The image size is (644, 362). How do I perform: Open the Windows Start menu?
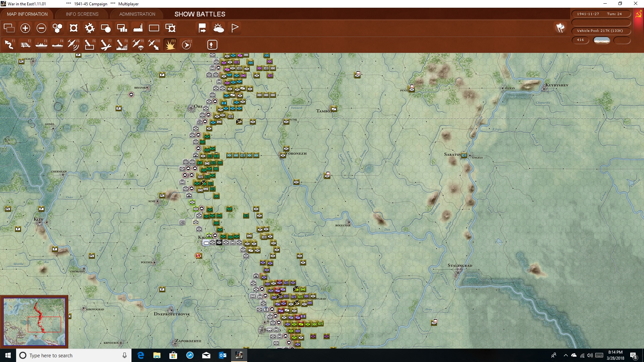[8, 355]
